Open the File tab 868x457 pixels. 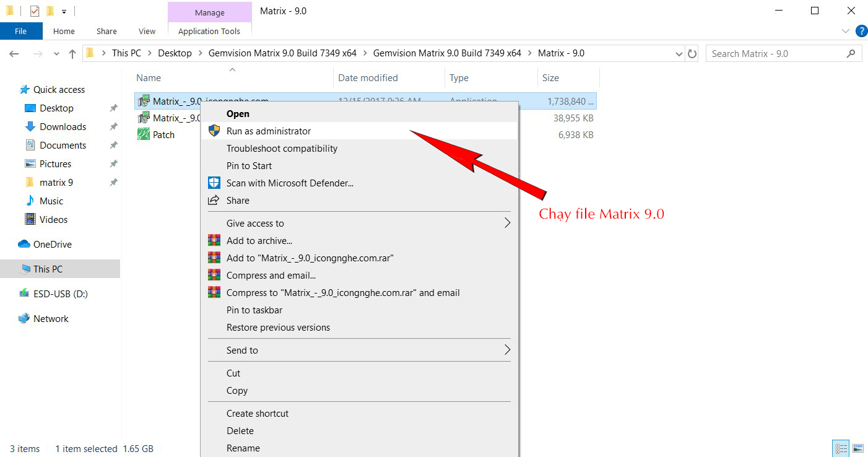point(21,31)
